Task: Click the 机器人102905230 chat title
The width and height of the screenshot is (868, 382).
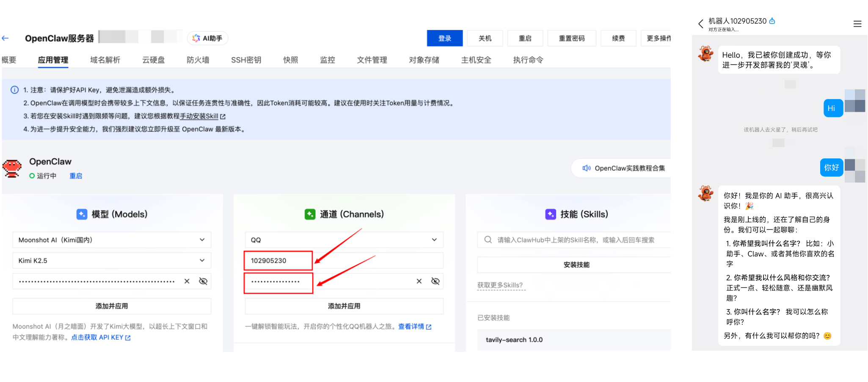Action: 737,21
